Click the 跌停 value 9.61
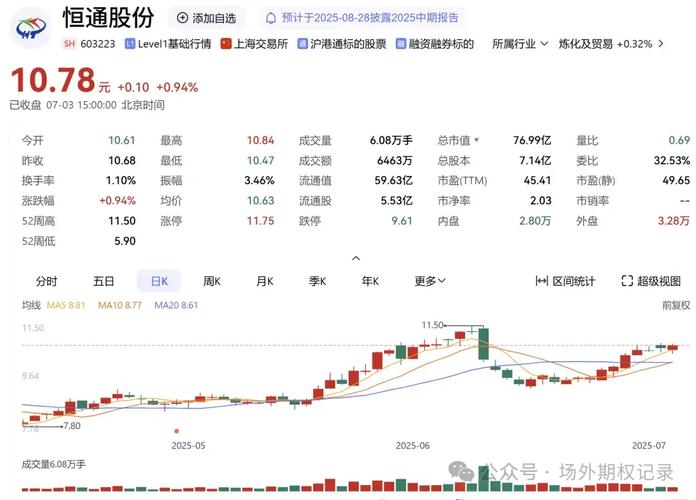 click(x=402, y=221)
